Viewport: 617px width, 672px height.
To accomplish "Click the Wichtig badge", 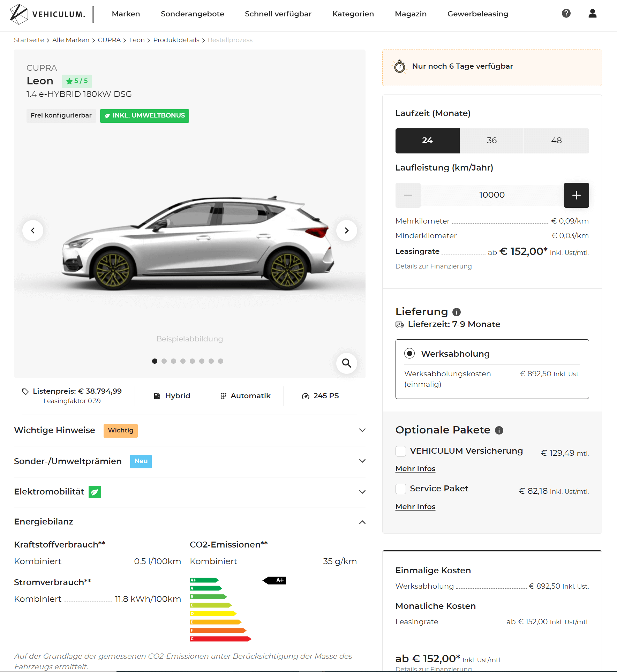I will pos(120,431).
